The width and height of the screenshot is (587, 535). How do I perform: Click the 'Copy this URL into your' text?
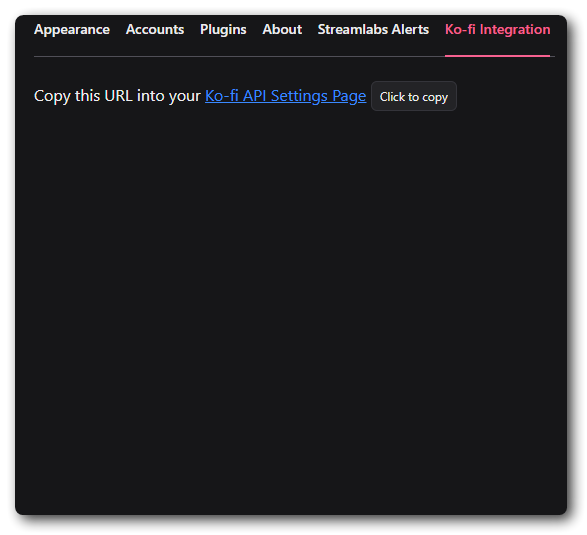click(118, 96)
